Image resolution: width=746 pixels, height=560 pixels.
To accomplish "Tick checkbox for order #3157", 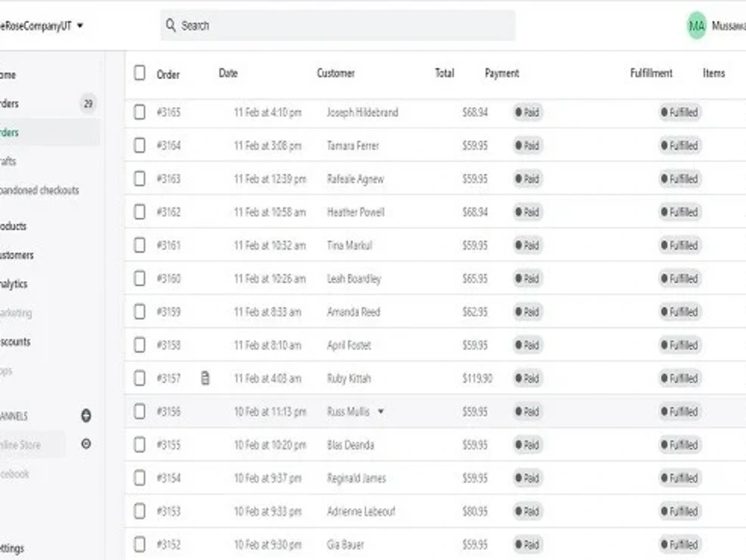I will pyautogui.click(x=140, y=378).
